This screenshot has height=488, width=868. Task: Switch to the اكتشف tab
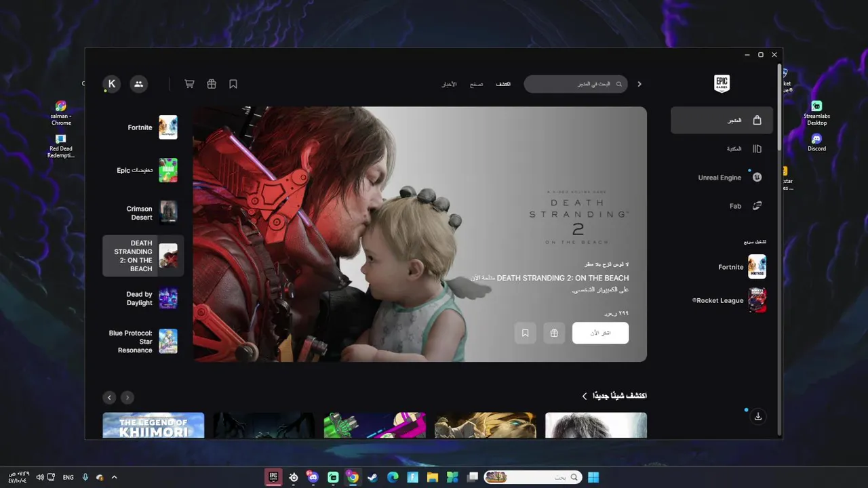(x=503, y=84)
